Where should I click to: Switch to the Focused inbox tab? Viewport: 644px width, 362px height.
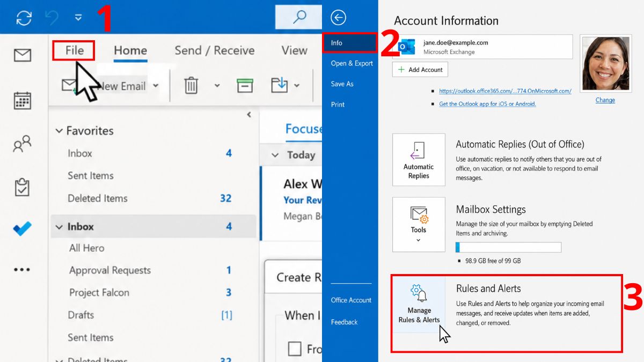point(303,129)
